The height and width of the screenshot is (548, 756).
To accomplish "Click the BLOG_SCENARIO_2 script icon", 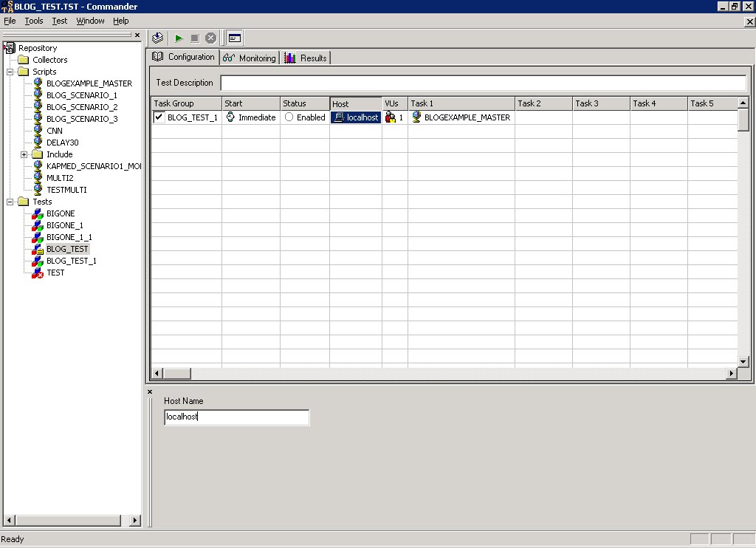I will [38, 106].
